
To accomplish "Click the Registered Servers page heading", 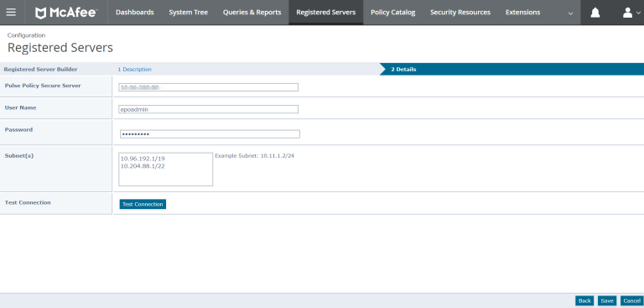I will pos(60,48).
